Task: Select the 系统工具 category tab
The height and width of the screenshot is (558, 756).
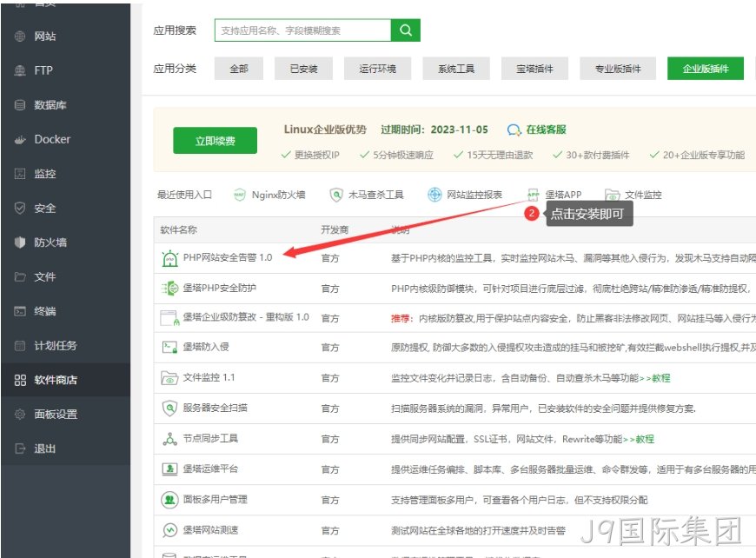Action: 456,69
